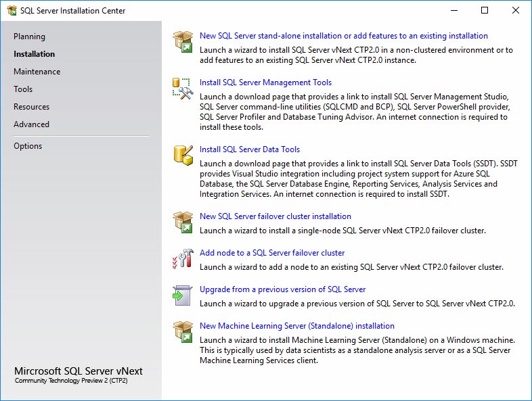
Task: Maximize the Installation Center window
Action: click(485, 11)
